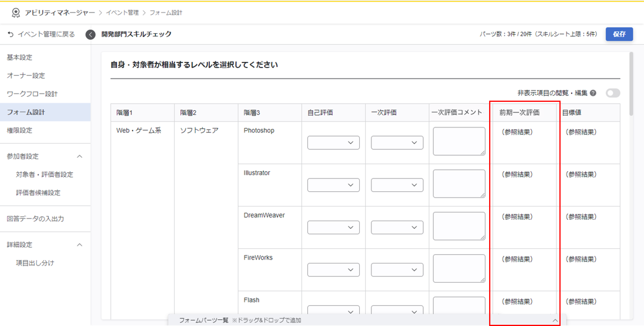Click the circular back arrow beside 開発部門スキルチェック
This screenshot has width=644, height=326.
90,34
